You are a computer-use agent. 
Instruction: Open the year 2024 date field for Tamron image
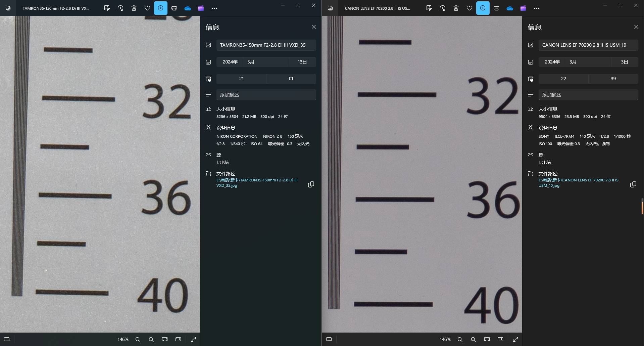click(x=230, y=62)
